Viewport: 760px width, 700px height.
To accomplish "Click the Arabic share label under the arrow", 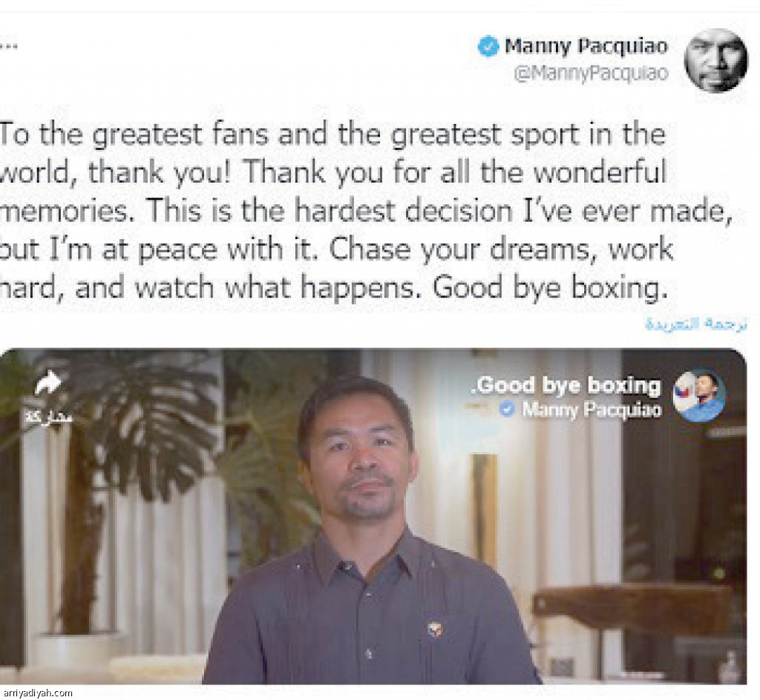I will coord(49,416).
